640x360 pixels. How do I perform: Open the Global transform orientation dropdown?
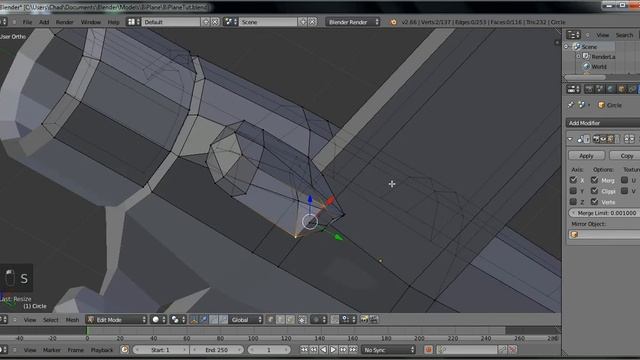(245, 320)
